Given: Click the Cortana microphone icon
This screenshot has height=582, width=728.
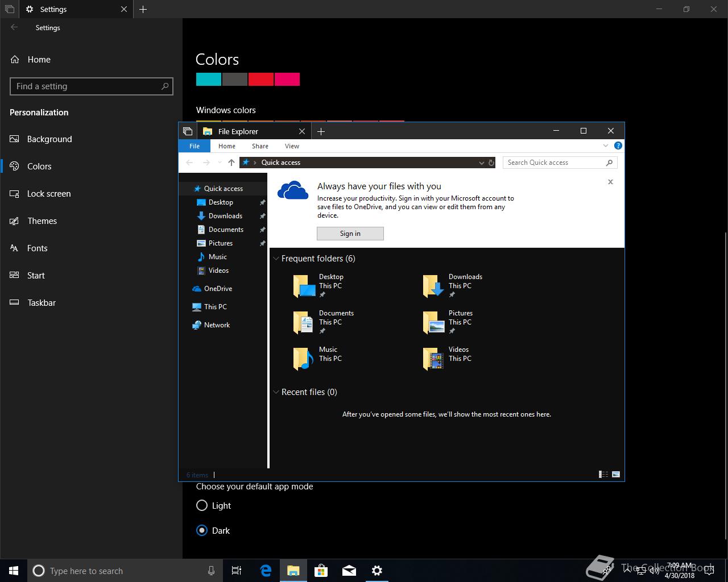Looking at the screenshot, I should (211, 571).
